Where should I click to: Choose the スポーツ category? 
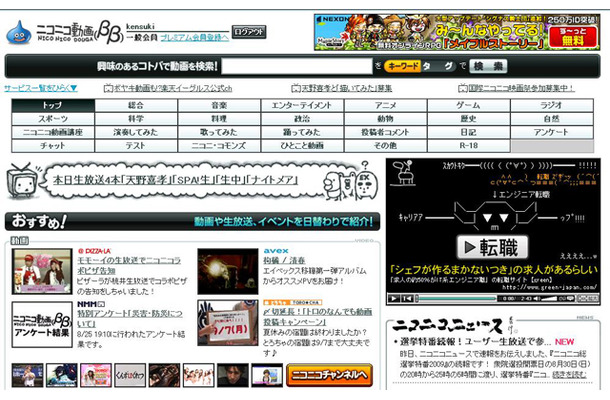click(x=53, y=119)
